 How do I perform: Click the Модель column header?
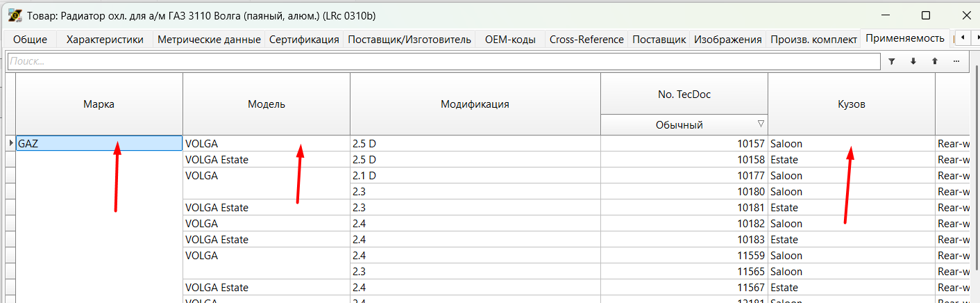(x=267, y=104)
